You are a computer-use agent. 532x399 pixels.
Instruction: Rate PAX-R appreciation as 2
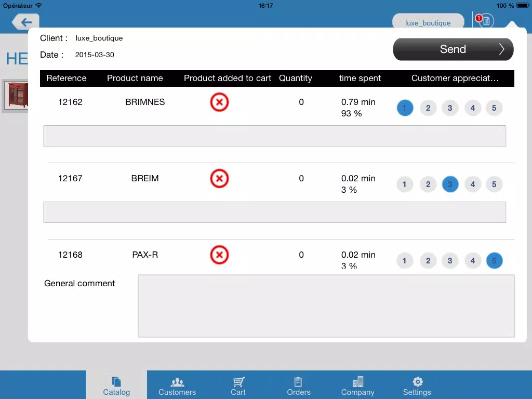point(428,261)
